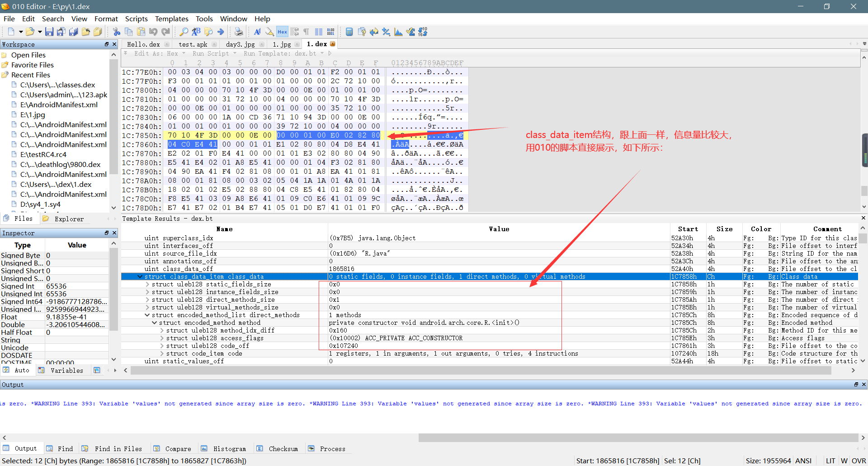This screenshot has width=868, height=466.
Task: Open the Open file dropdown arrow
Action: (39, 32)
